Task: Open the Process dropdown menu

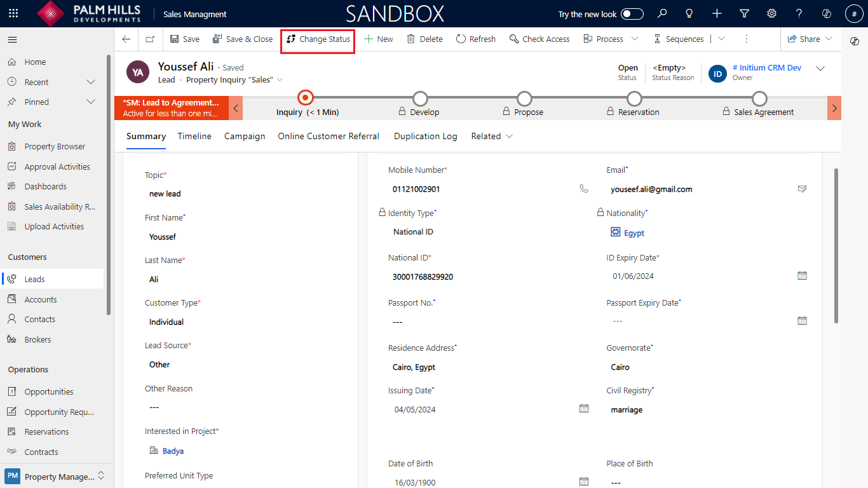Action: pos(610,39)
